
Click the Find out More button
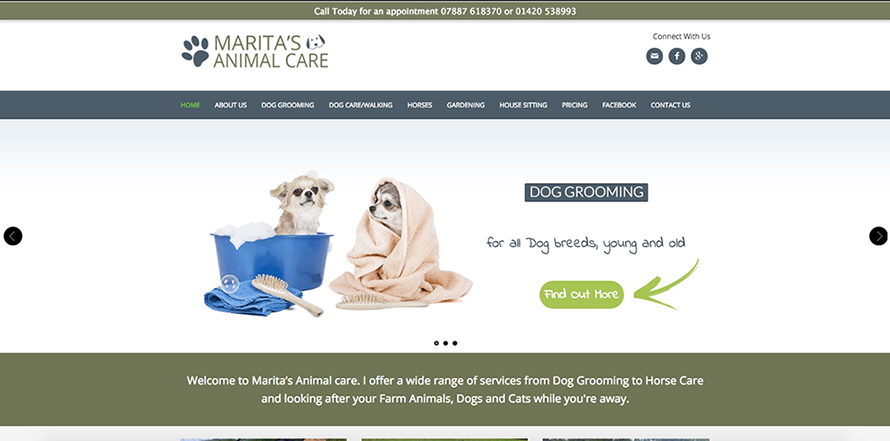[581, 295]
